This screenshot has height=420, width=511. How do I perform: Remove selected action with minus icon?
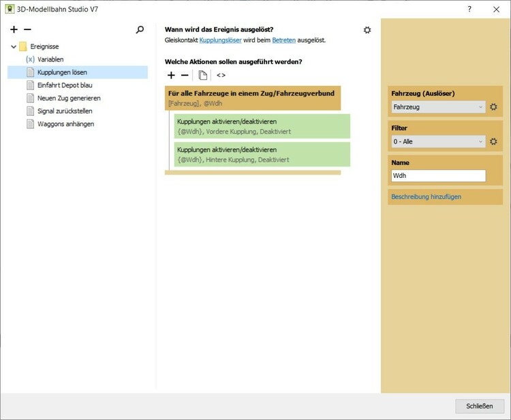point(185,75)
